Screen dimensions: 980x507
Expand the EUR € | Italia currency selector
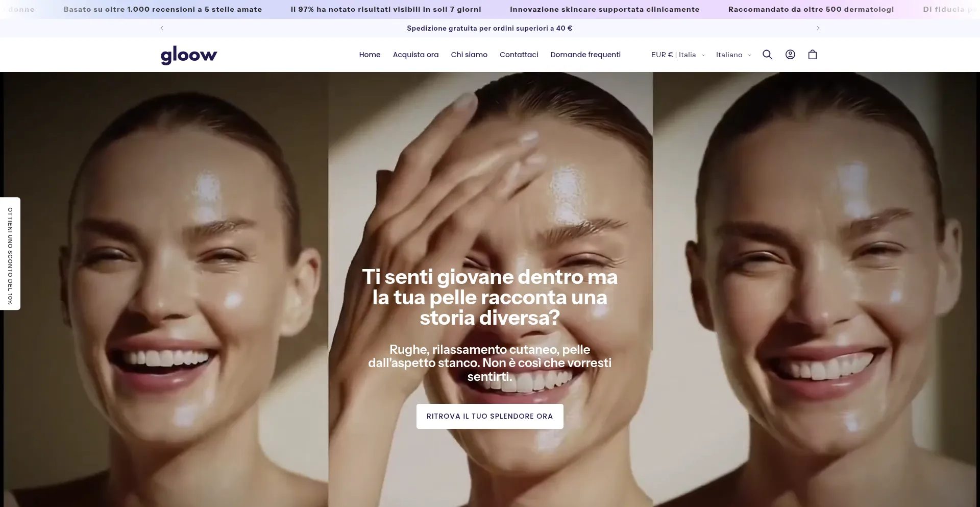tap(677, 55)
